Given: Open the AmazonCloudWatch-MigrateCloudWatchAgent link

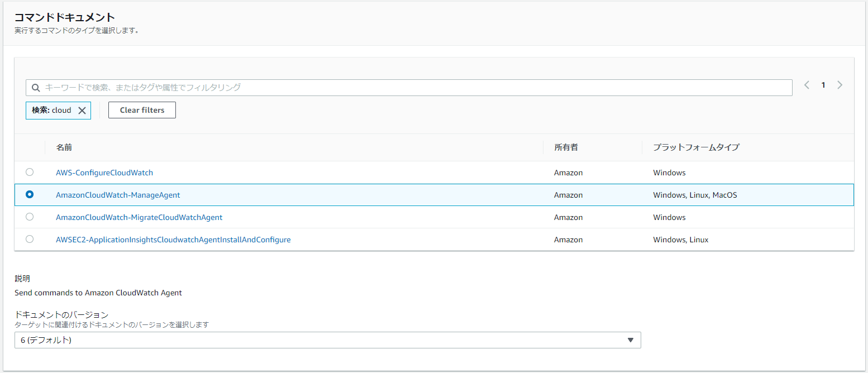Looking at the screenshot, I should point(139,217).
